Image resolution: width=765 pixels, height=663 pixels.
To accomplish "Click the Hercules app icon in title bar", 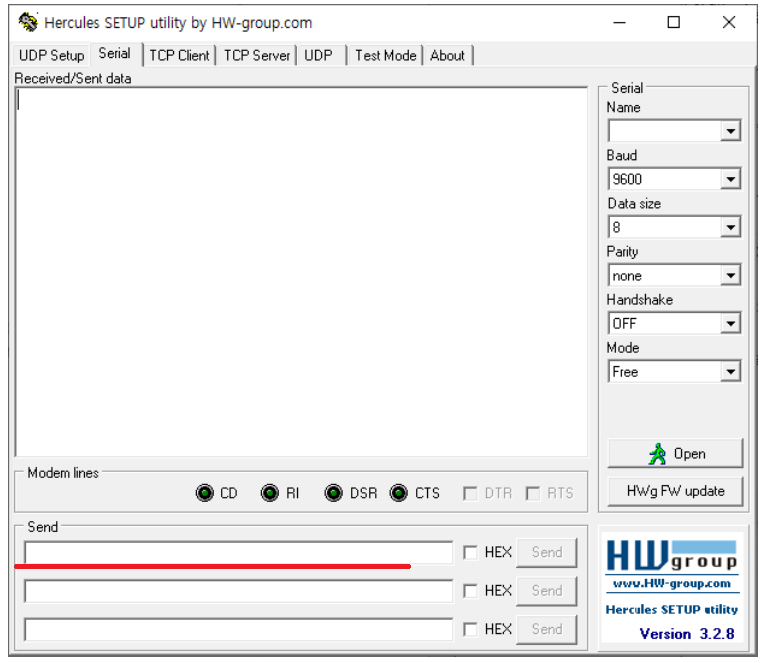I will tap(28, 22).
